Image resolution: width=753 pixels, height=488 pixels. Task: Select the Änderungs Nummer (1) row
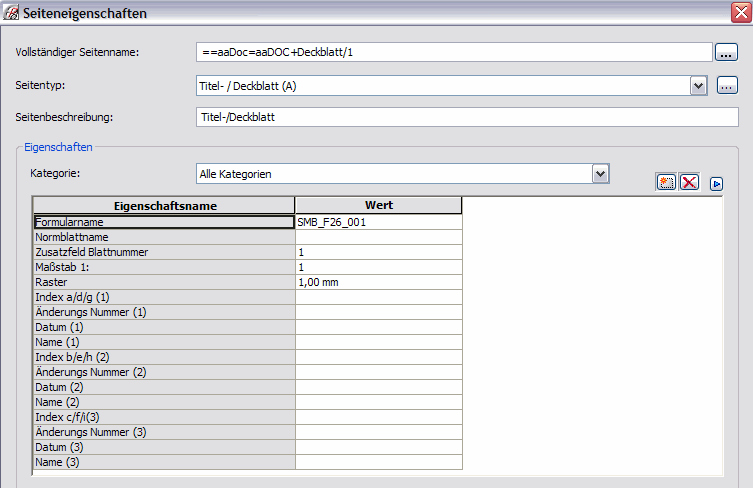[164, 312]
